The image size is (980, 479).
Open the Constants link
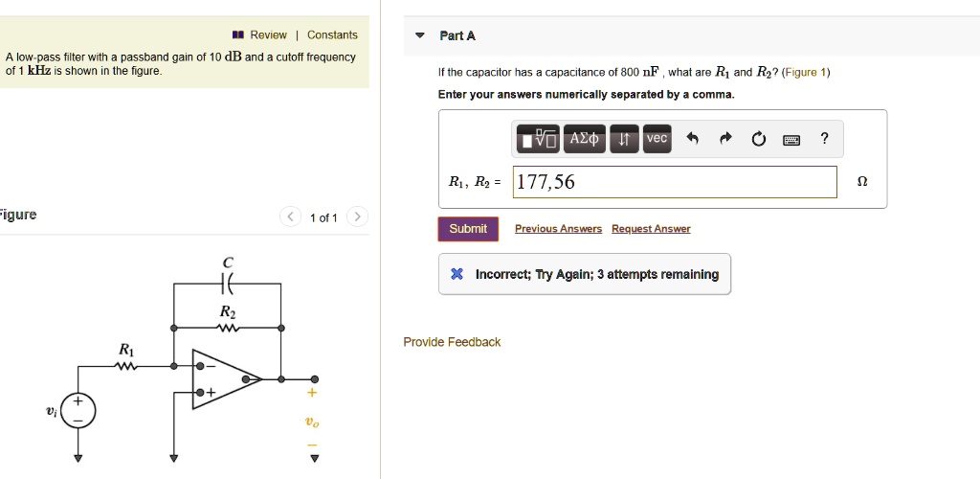(332, 35)
